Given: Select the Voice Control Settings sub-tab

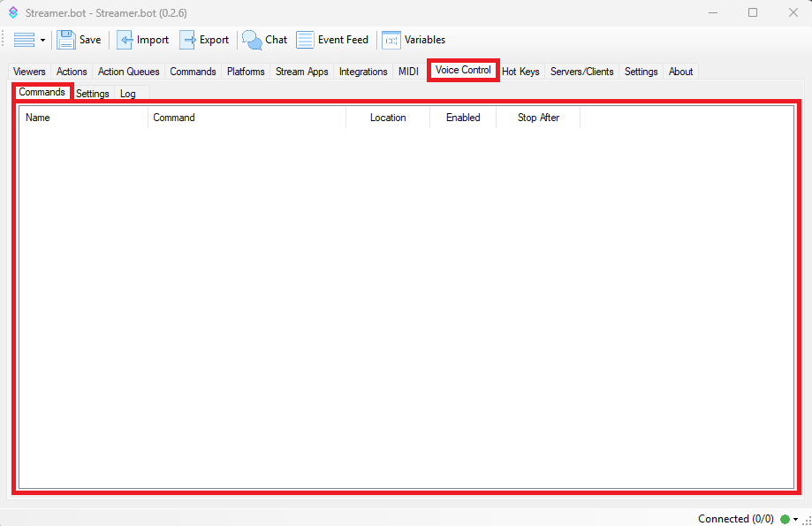Looking at the screenshot, I should (x=92, y=94).
